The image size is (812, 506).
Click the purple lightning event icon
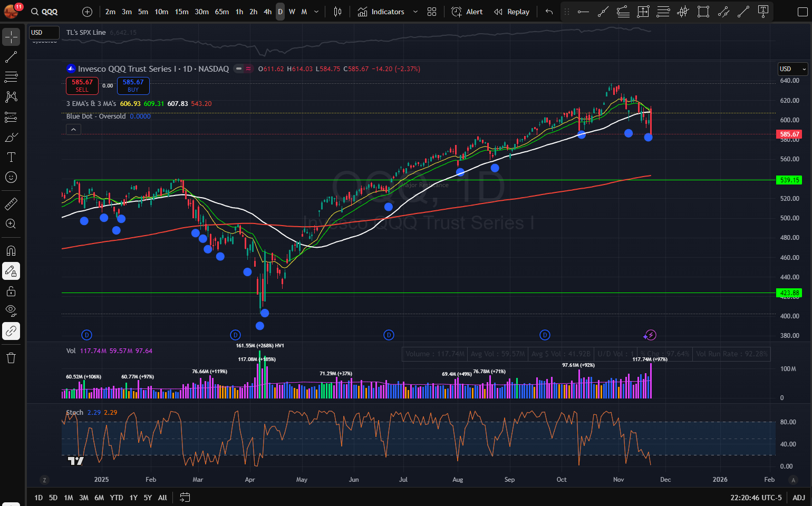point(651,335)
